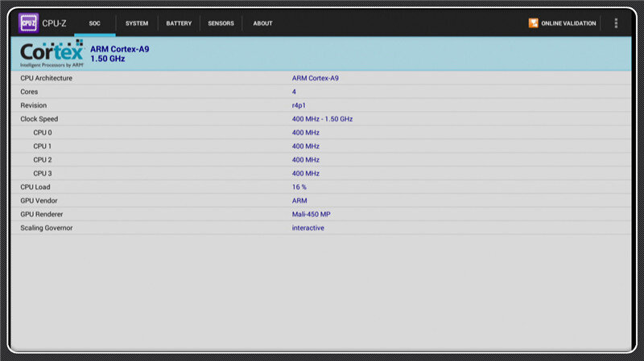Open the BATTERY tab
This screenshot has width=644, height=361.
(x=179, y=23)
